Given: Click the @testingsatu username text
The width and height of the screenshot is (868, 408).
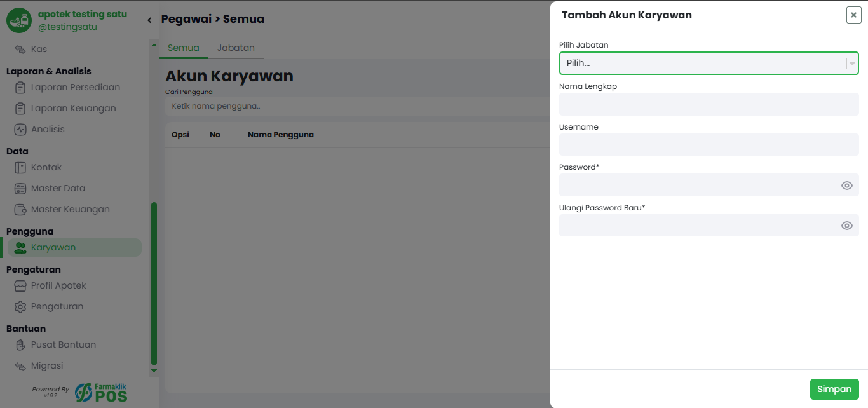Looking at the screenshot, I should 67,27.
